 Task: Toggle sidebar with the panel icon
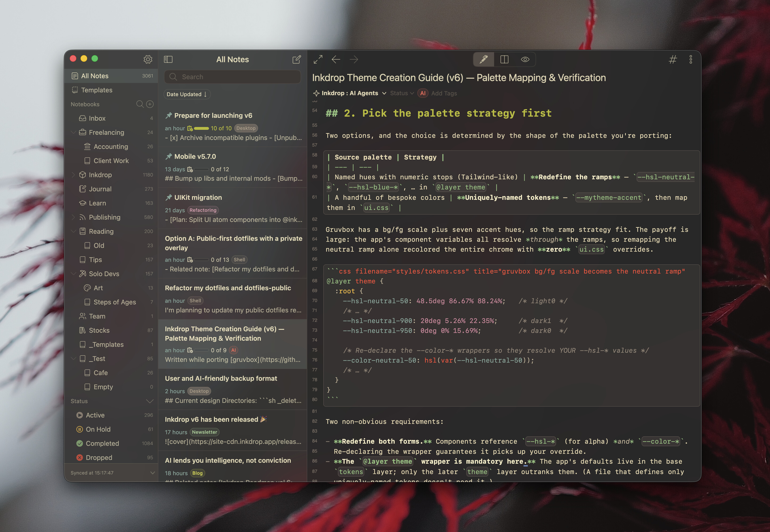click(168, 59)
